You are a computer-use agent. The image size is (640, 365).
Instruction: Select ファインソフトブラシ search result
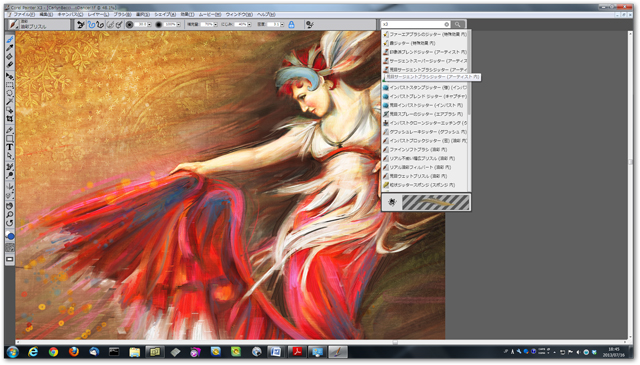pos(425,149)
